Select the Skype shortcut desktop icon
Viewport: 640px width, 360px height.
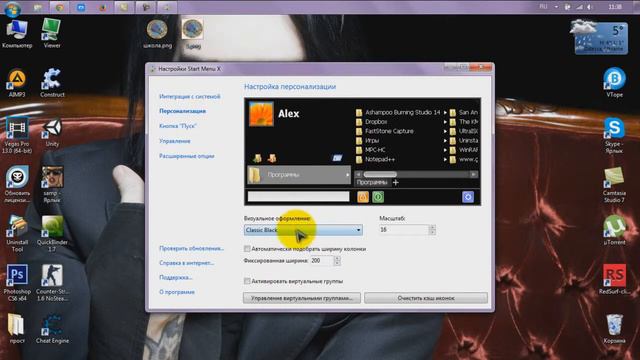[x=614, y=136]
